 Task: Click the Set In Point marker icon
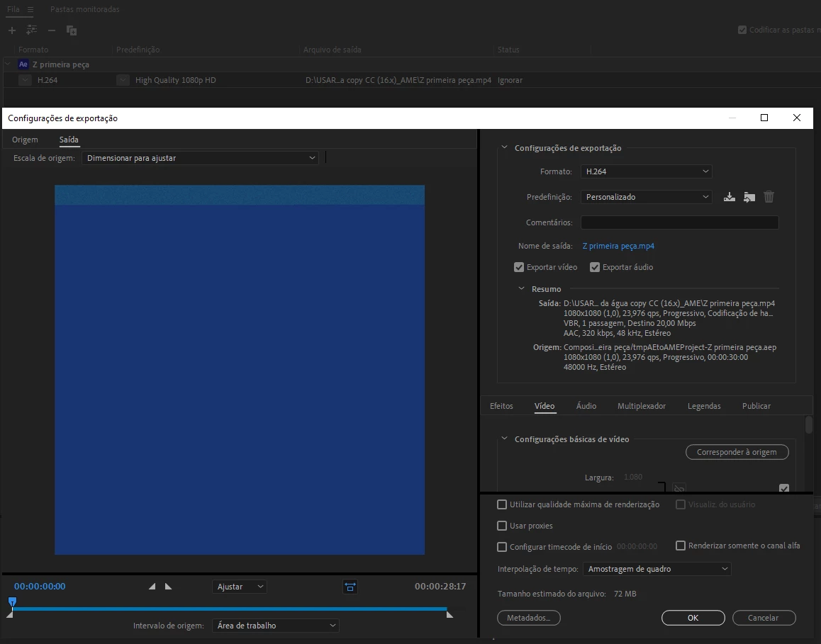pyautogui.click(x=152, y=587)
